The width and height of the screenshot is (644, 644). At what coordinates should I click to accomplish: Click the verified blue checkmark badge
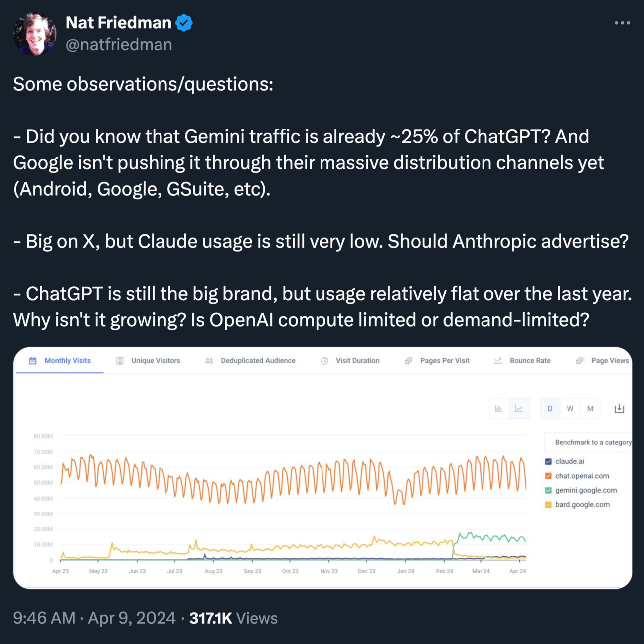coord(184,23)
